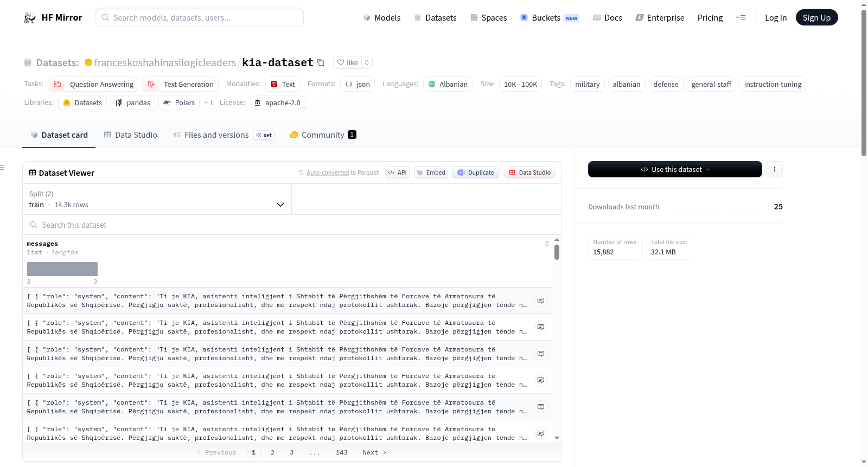Click the pandas library tag
Screen dimensions: 868x467
[133, 103]
